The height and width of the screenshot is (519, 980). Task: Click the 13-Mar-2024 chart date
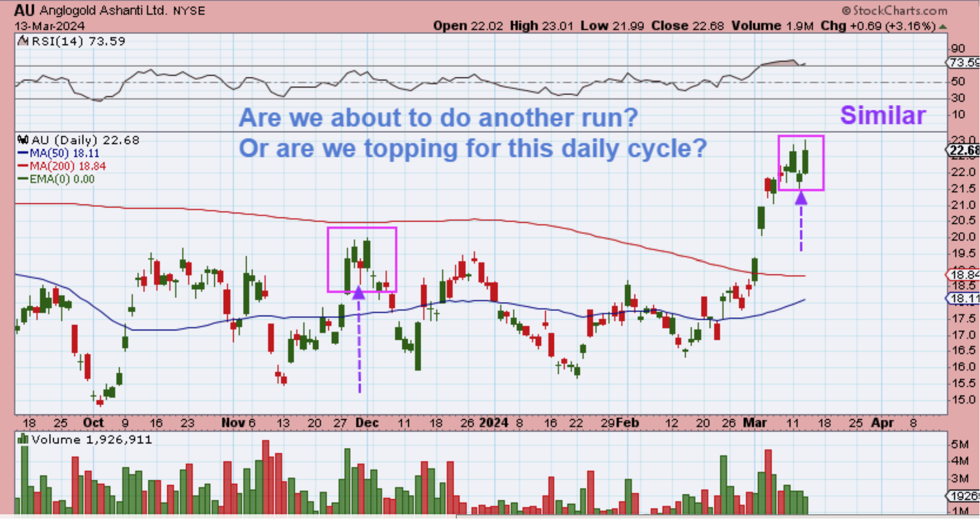[x=50, y=26]
